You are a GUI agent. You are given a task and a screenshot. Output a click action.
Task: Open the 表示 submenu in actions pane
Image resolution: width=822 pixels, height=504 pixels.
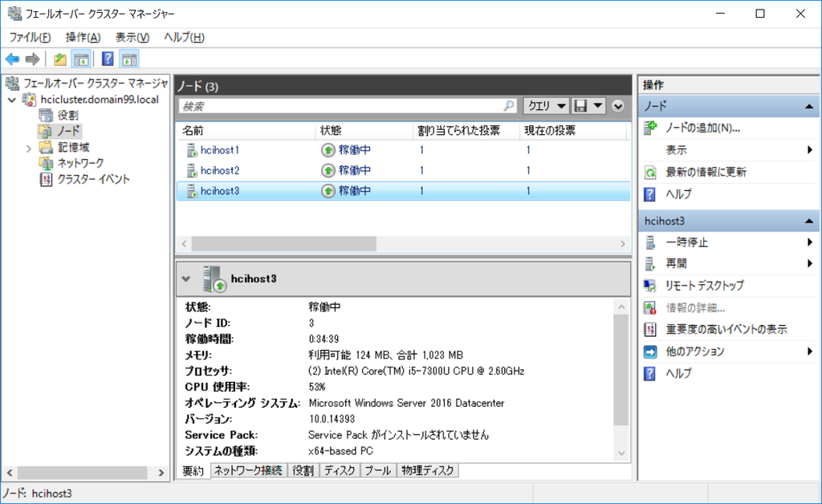[x=729, y=150]
